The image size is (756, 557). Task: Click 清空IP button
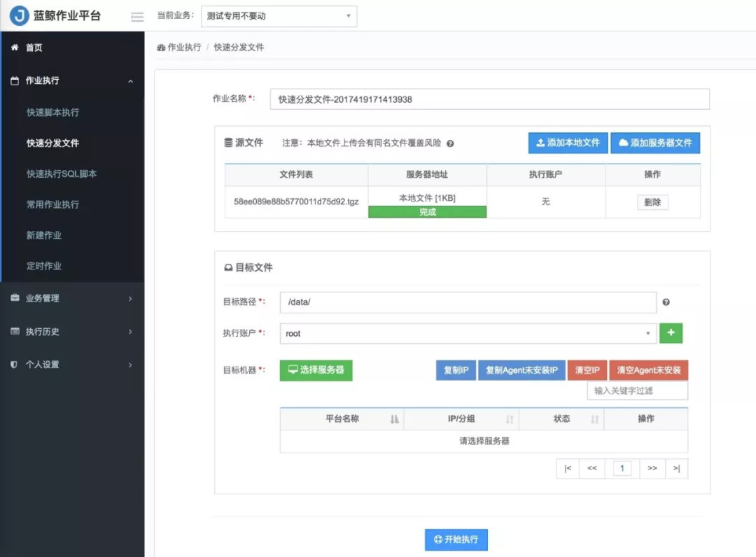click(587, 370)
